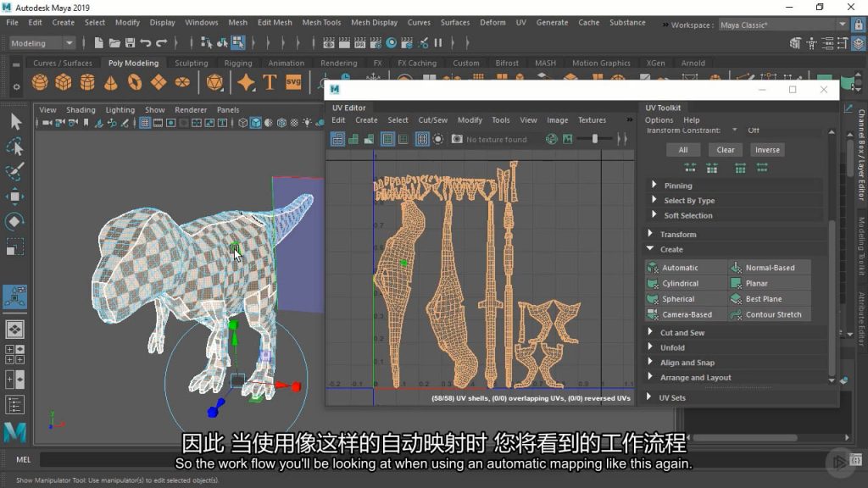Click the SVG import shelf icon
Image resolution: width=868 pixels, height=488 pixels.
pyautogui.click(x=293, y=82)
